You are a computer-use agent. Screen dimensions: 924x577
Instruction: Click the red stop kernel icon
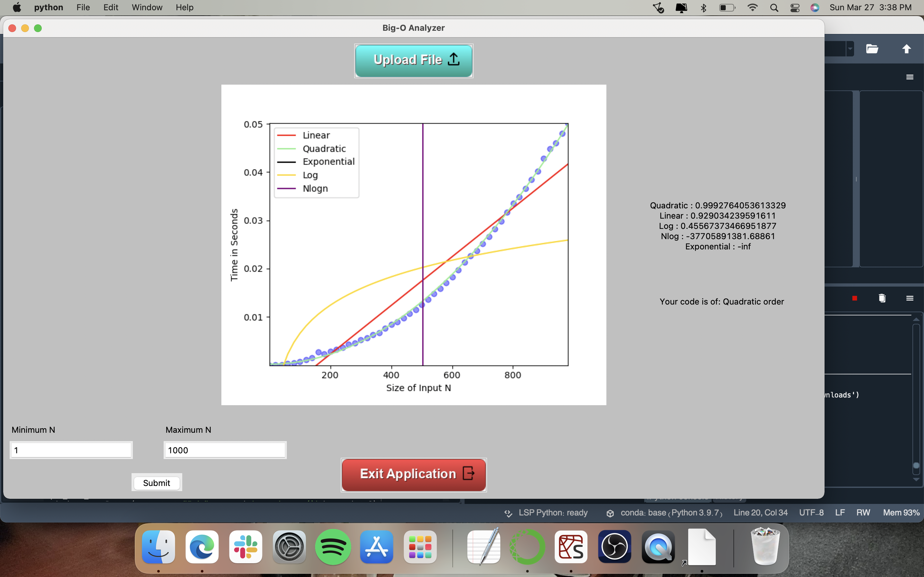coord(854,298)
